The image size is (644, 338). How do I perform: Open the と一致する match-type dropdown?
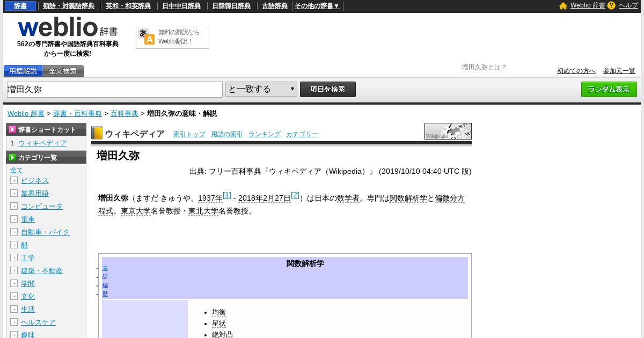261,89
